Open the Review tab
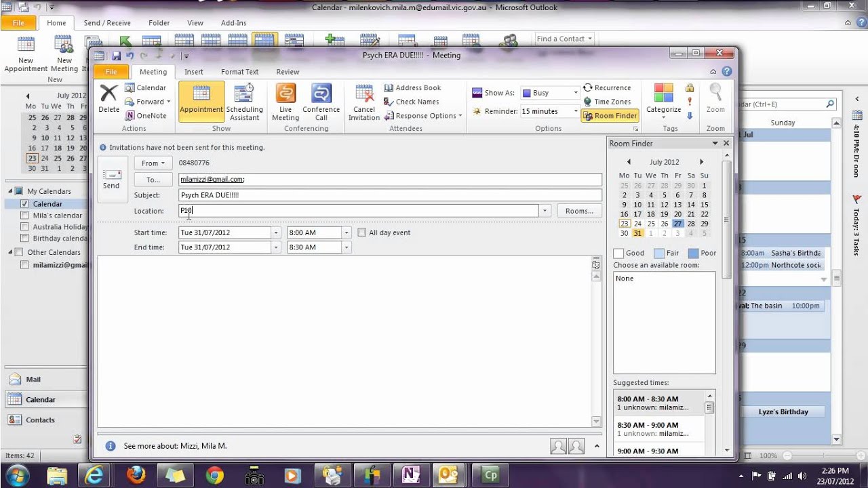The image size is (868, 488). click(x=288, y=72)
